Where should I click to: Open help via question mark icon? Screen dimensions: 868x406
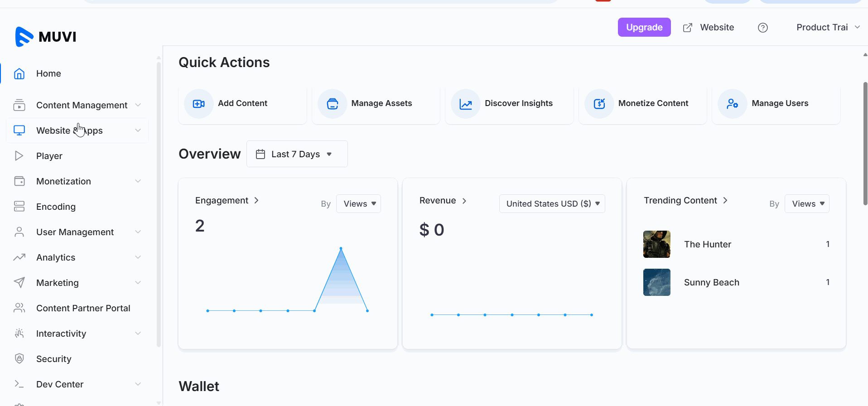[763, 28]
